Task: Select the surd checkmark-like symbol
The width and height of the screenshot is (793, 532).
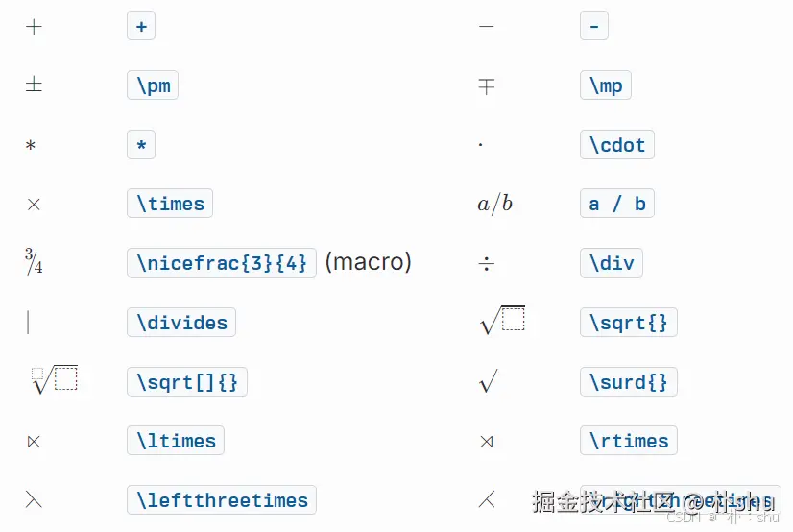Action: coord(489,381)
